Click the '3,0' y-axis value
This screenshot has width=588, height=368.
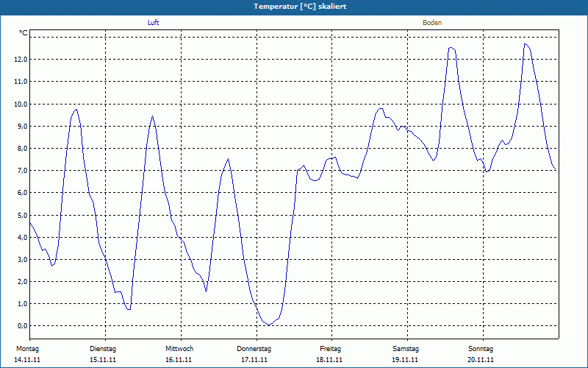tap(23, 260)
